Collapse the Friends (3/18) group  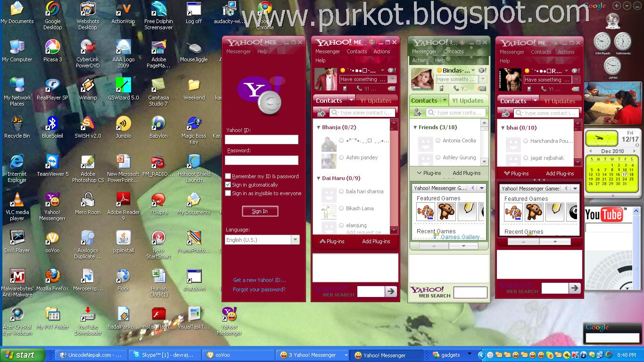coord(415,127)
